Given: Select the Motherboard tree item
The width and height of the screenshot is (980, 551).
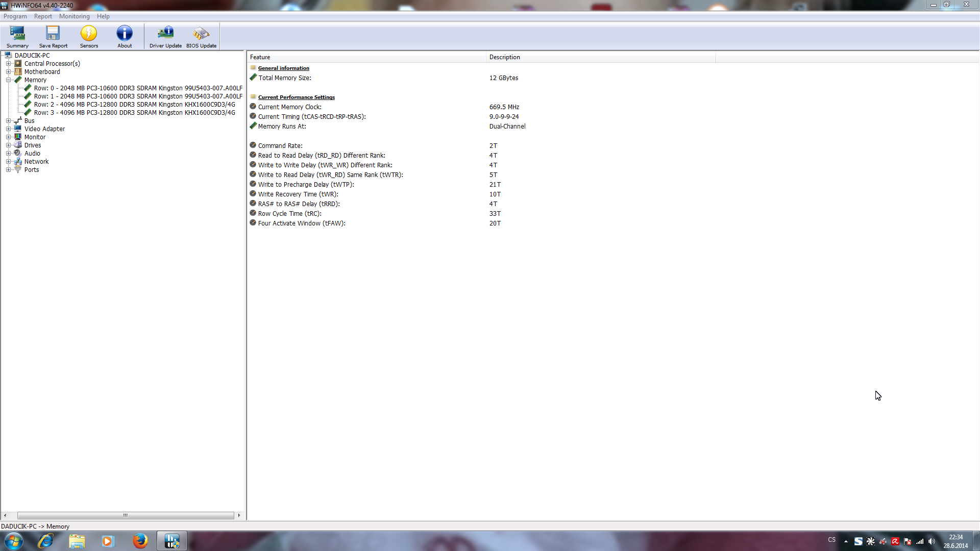Looking at the screenshot, I should tap(42, 72).
